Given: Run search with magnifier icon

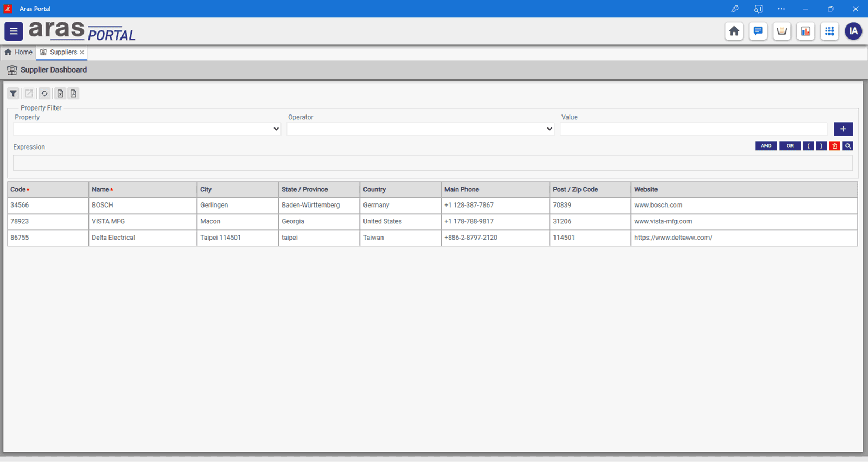Looking at the screenshot, I should (x=848, y=146).
